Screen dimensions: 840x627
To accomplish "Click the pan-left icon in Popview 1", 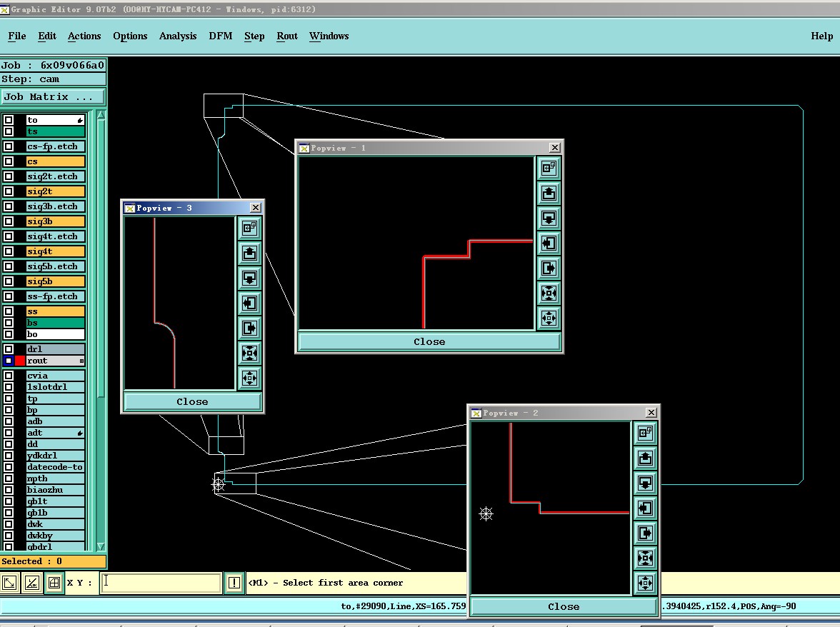I will coord(549,244).
